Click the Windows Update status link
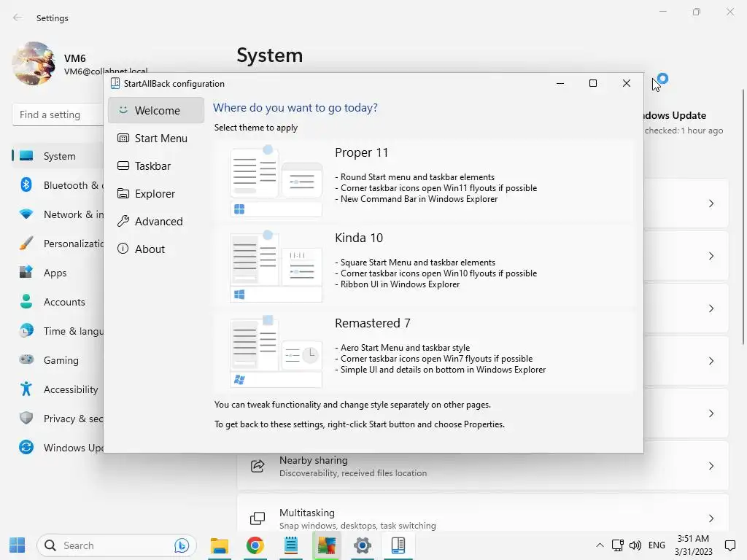The height and width of the screenshot is (560, 747). point(683,122)
